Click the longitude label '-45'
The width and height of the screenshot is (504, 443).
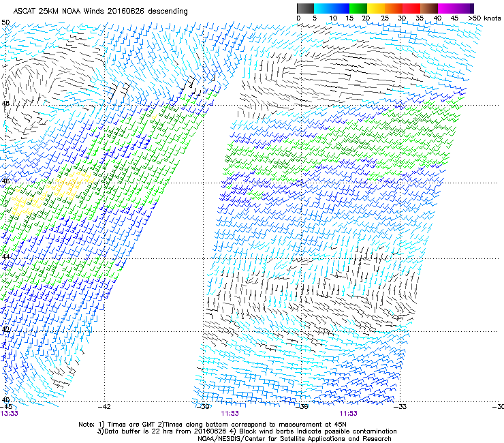(x=6, y=407)
